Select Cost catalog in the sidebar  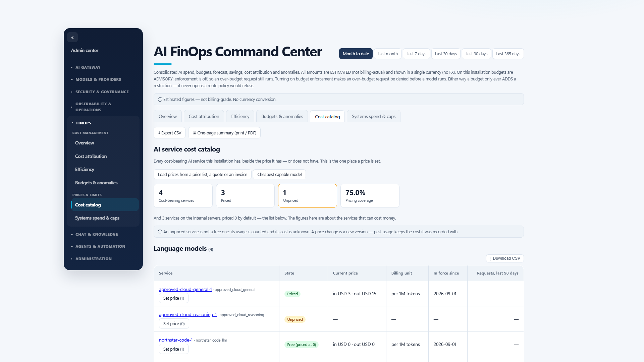105,205
